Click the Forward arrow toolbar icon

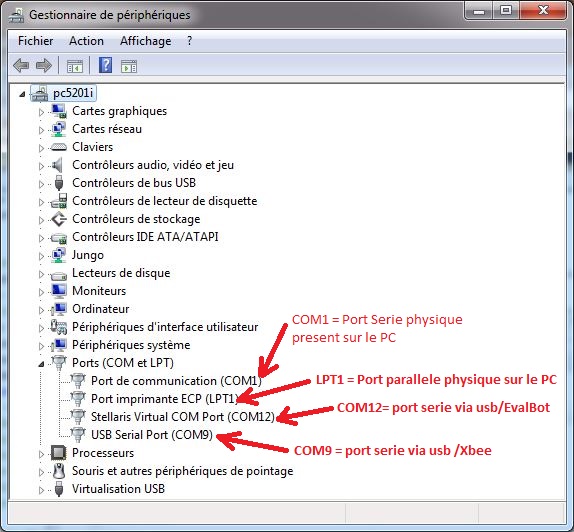44,66
